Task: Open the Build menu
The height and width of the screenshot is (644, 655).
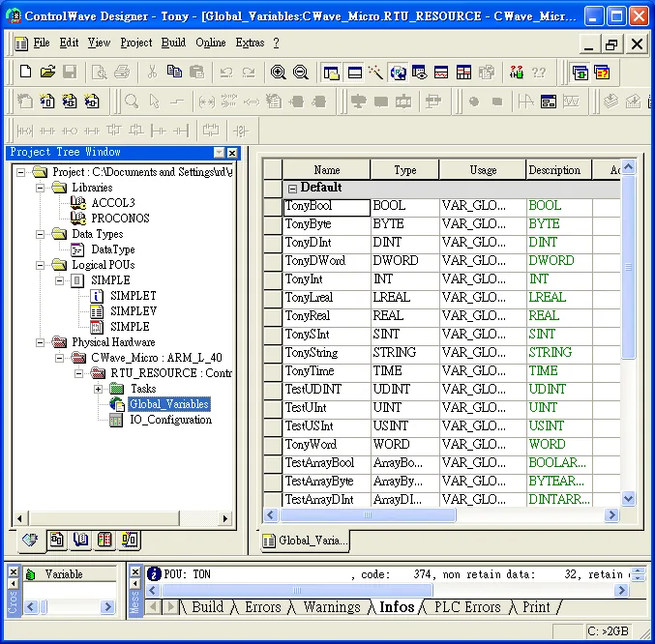Action: [x=173, y=43]
